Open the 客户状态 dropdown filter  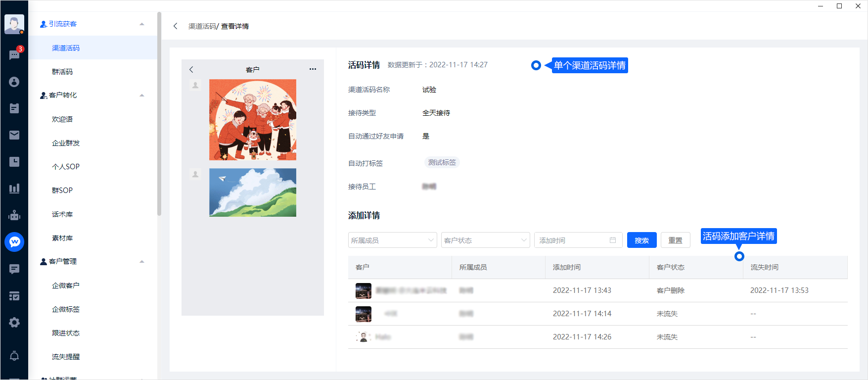pyautogui.click(x=485, y=240)
